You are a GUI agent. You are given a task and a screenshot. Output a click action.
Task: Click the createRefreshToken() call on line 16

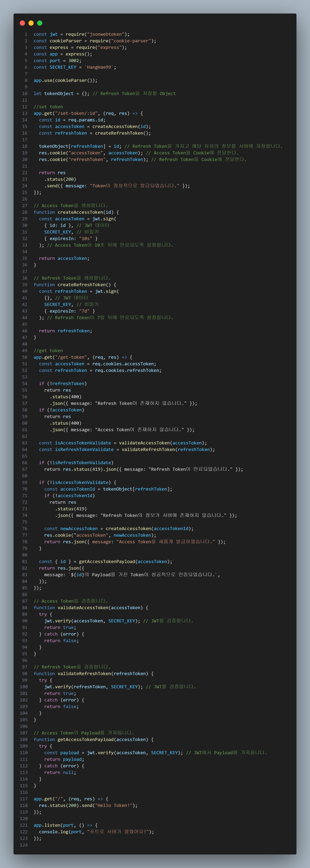coord(122,133)
